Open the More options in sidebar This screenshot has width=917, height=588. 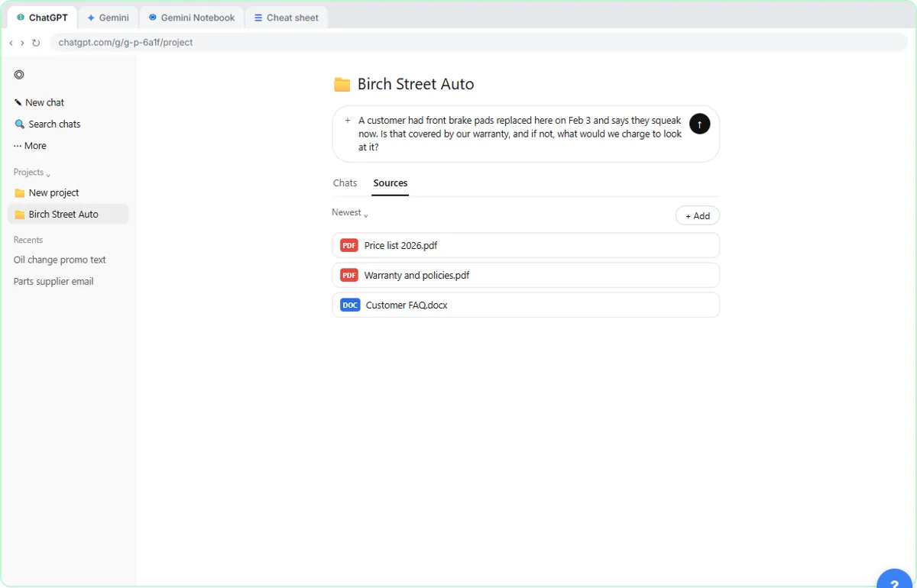[x=30, y=146]
